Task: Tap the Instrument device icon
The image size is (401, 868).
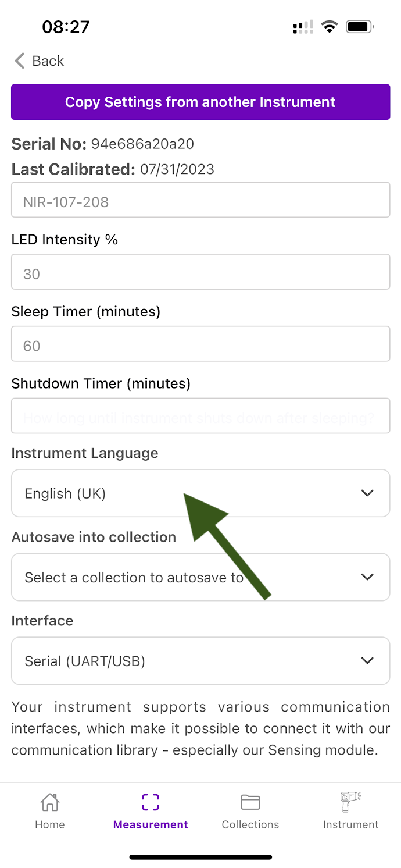Action: [x=350, y=802]
